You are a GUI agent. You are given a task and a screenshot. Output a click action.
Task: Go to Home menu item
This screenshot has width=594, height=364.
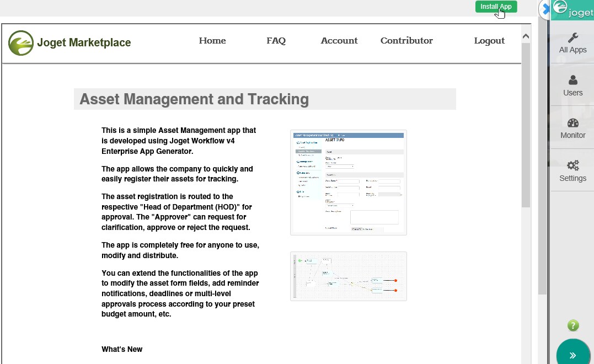212,40
